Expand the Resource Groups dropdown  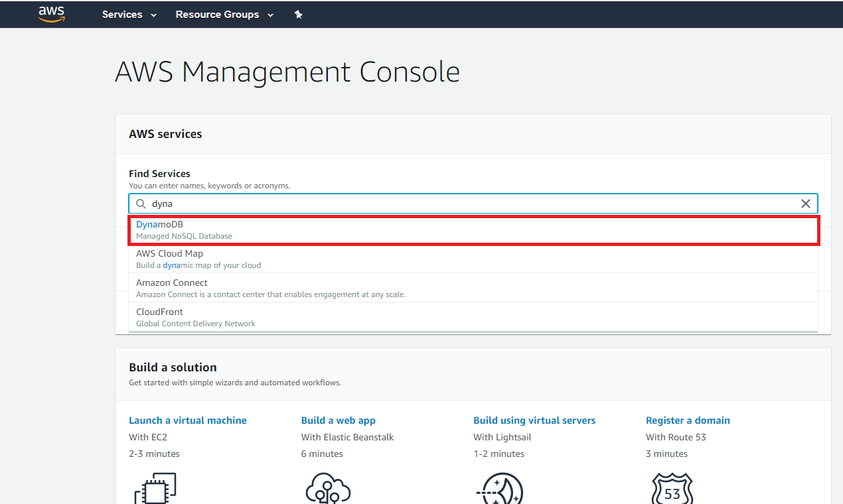224,15
